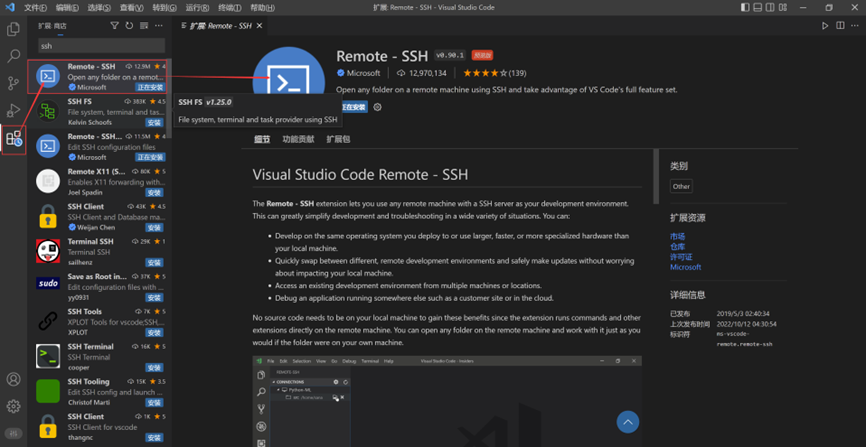Open the 编辑 menu
Viewport: 866px width, 447px height.
tap(67, 8)
